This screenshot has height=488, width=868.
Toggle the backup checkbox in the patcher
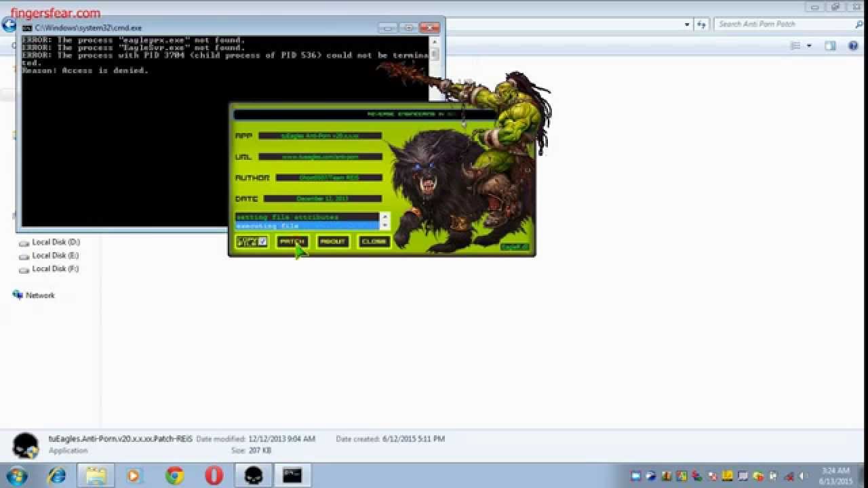point(262,241)
